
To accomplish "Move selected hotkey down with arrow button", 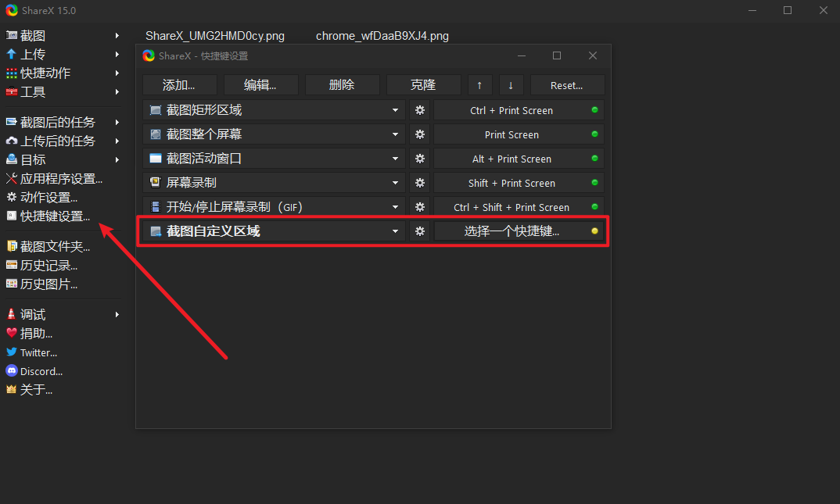I will pyautogui.click(x=511, y=85).
